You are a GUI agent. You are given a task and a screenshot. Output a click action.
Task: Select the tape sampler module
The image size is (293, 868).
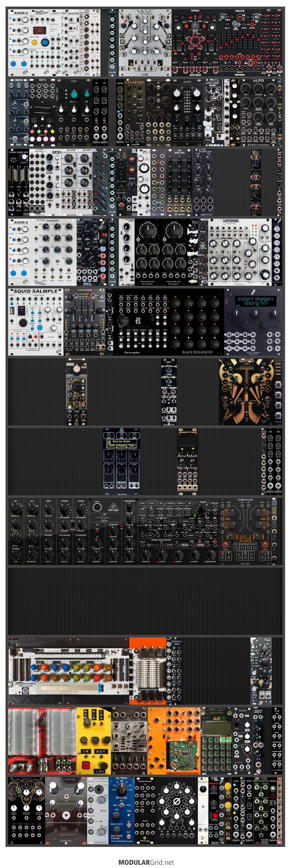pos(76,391)
